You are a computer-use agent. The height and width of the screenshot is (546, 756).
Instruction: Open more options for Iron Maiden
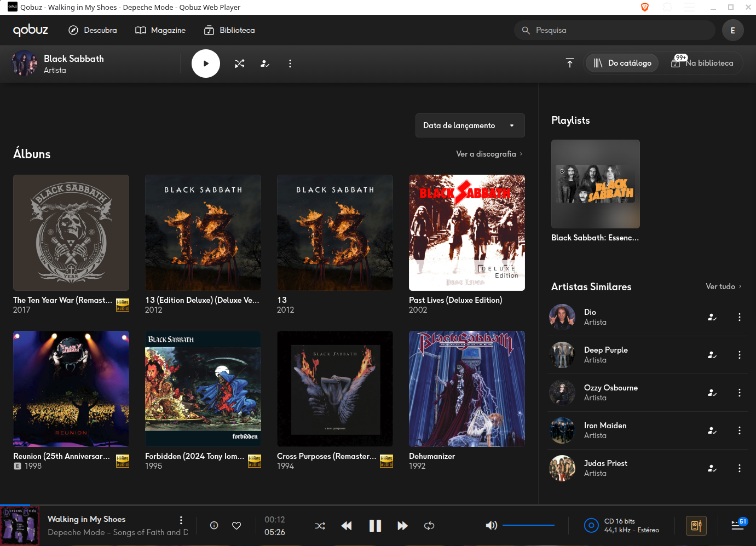(740, 430)
